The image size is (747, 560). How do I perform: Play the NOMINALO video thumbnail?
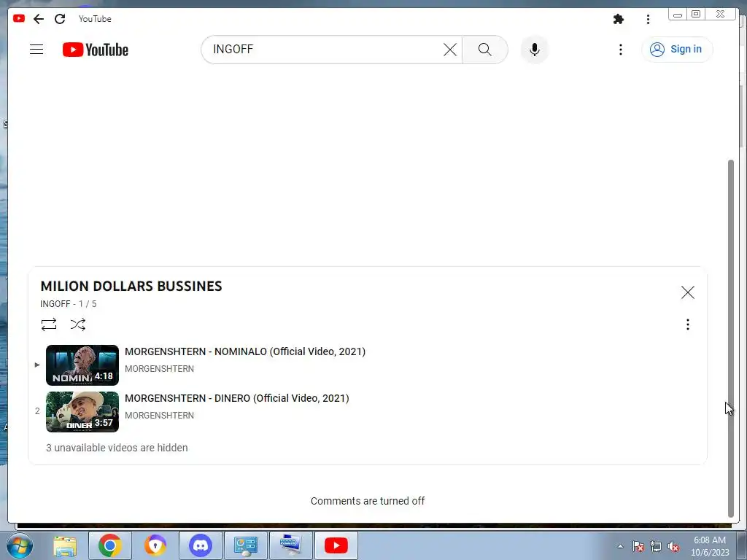(82, 365)
